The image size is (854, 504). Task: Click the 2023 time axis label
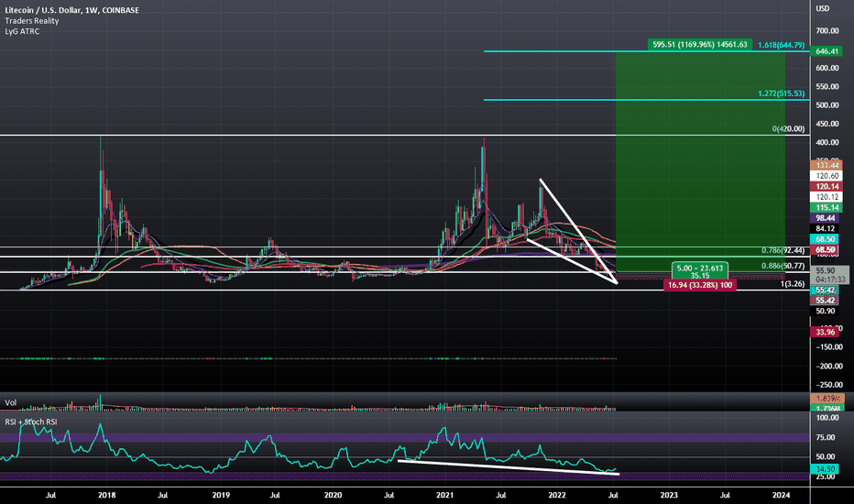[670, 495]
